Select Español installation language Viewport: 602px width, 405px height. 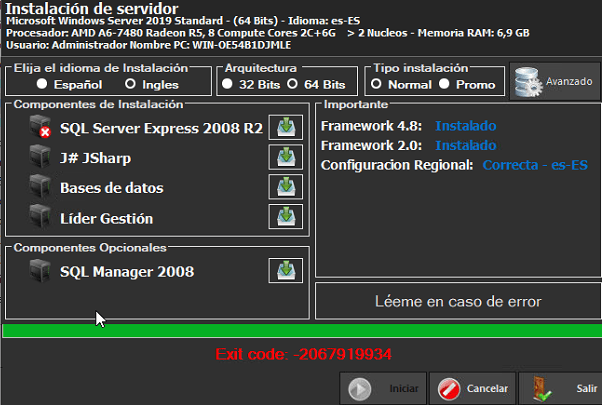click(x=42, y=85)
